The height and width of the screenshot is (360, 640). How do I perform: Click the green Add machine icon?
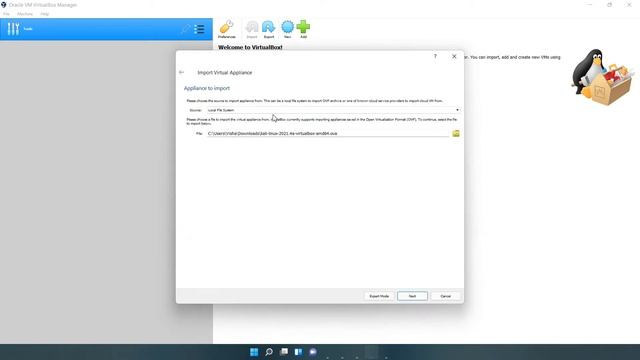pyautogui.click(x=303, y=29)
